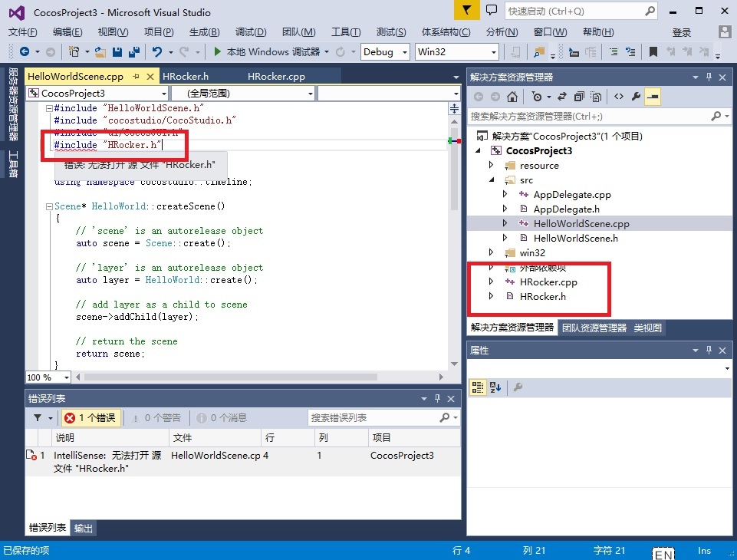Image resolution: width=737 pixels, height=560 pixels.
Task: Start the local Windows debugger
Action: 267,51
